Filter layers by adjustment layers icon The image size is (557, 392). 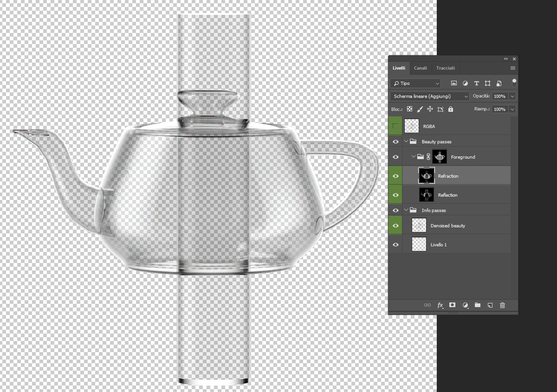click(x=465, y=84)
